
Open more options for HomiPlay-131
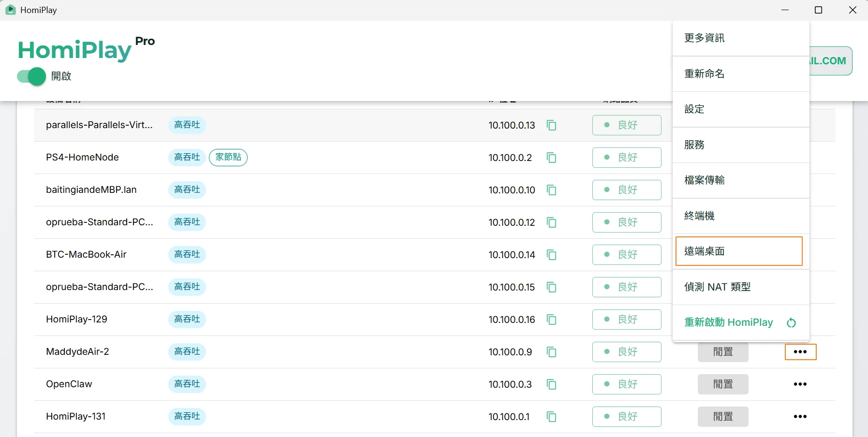800,417
